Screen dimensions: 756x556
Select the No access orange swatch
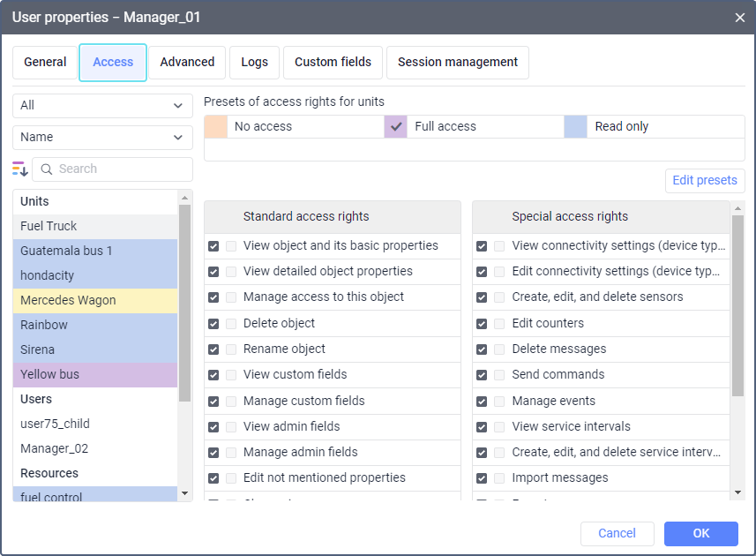click(215, 126)
